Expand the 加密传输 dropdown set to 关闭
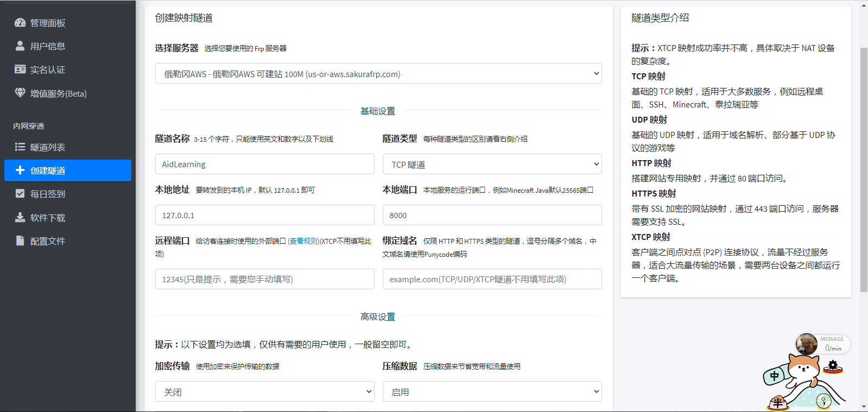This screenshot has height=412, width=868. tap(265, 391)
